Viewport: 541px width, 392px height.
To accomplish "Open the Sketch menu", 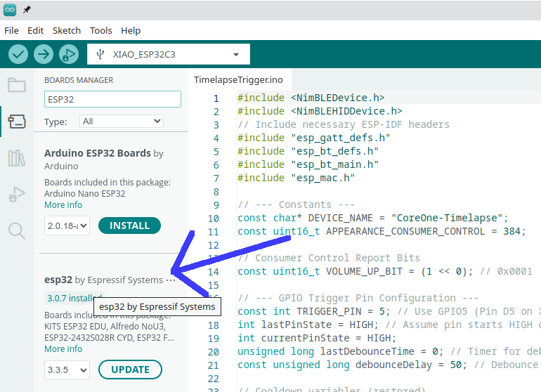I will (67, 31).
